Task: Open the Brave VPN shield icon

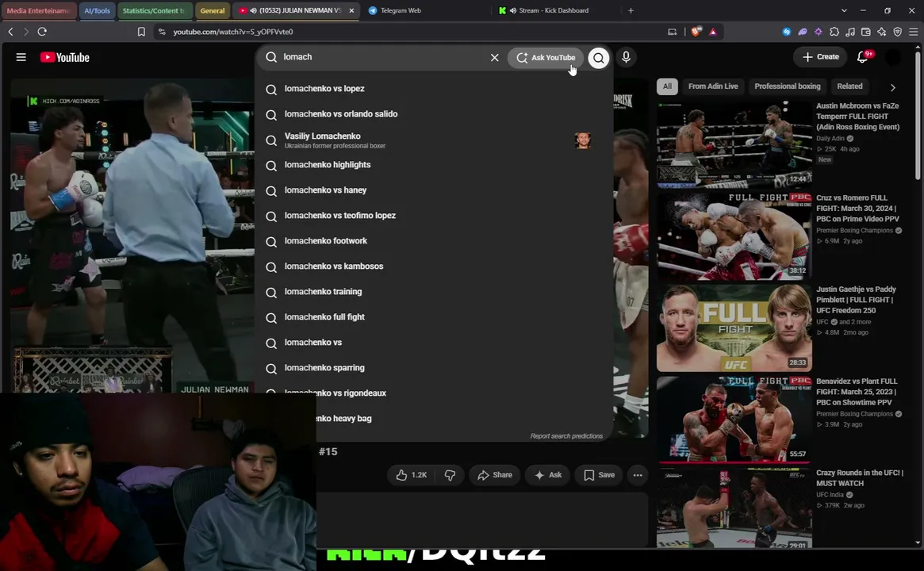Action: pos(898,32)
